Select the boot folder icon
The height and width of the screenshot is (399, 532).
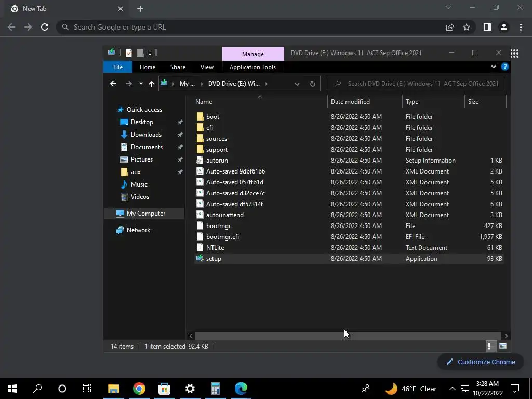[200, 117]
